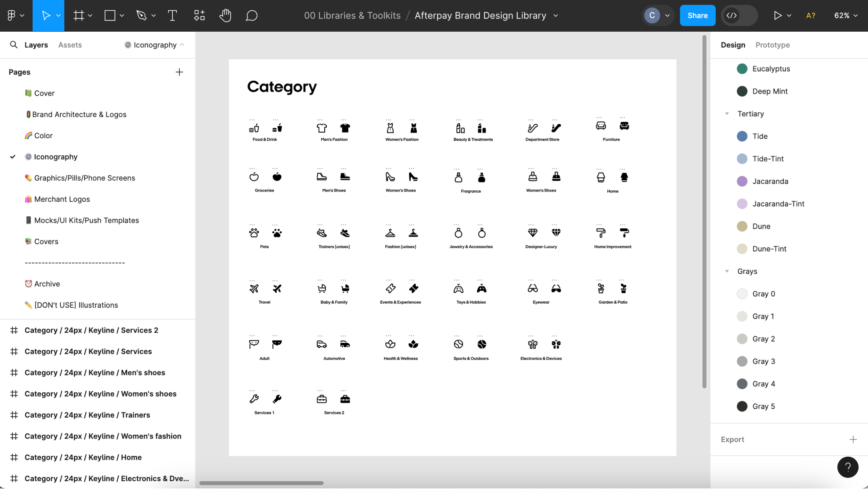Open the 62% zoom dropdown
The image size is (868, 489).
point(846,15)
